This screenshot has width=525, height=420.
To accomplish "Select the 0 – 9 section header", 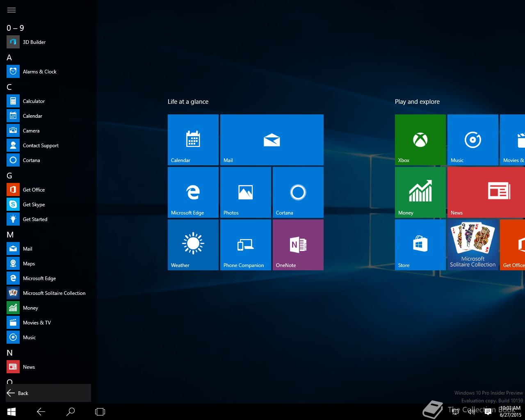I will click(15, 28).
